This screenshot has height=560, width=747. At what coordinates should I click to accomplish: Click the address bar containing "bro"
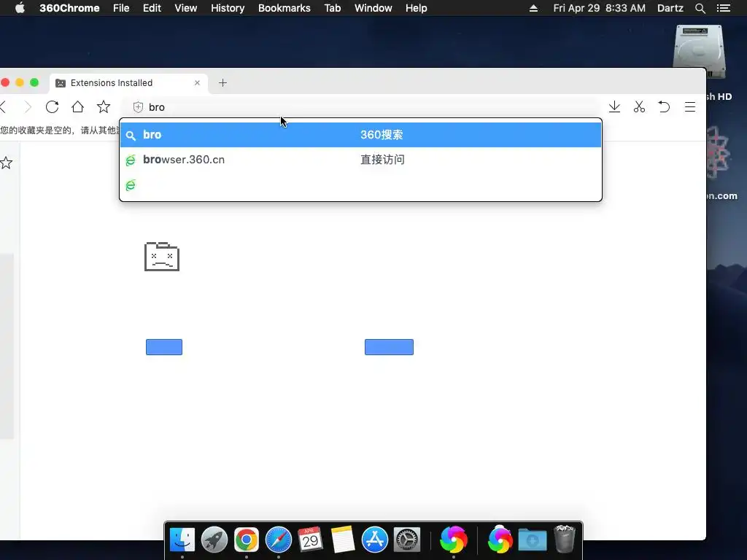tap(360, 107)
